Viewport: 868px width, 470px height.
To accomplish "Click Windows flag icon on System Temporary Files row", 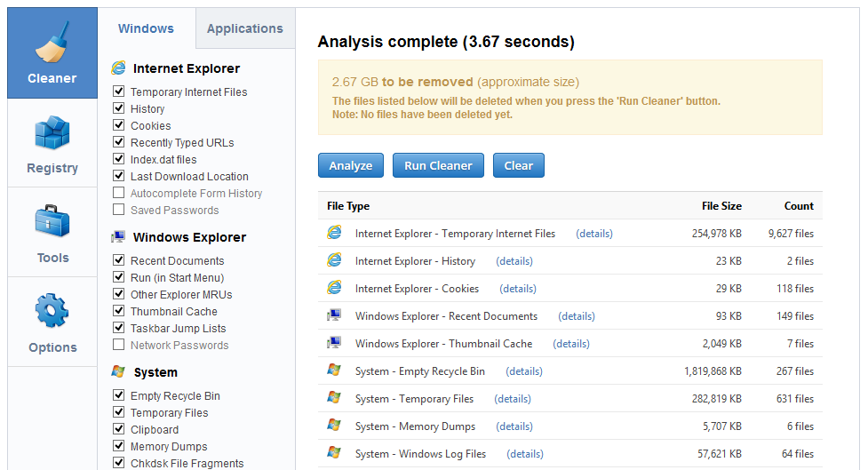I will tap(334, 397).
